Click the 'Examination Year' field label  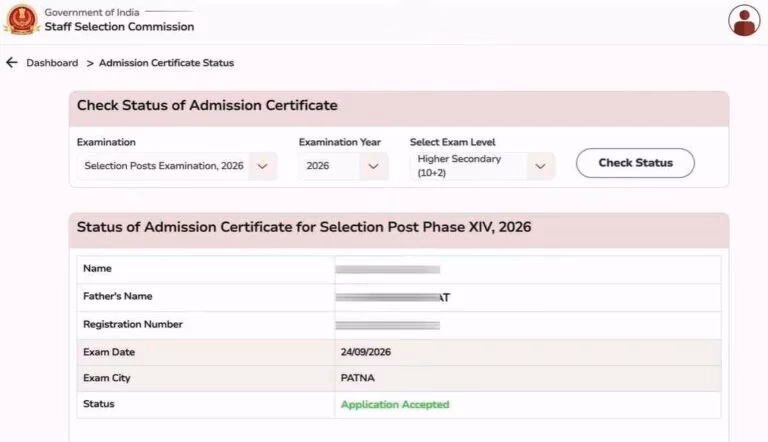pos(339,142)
